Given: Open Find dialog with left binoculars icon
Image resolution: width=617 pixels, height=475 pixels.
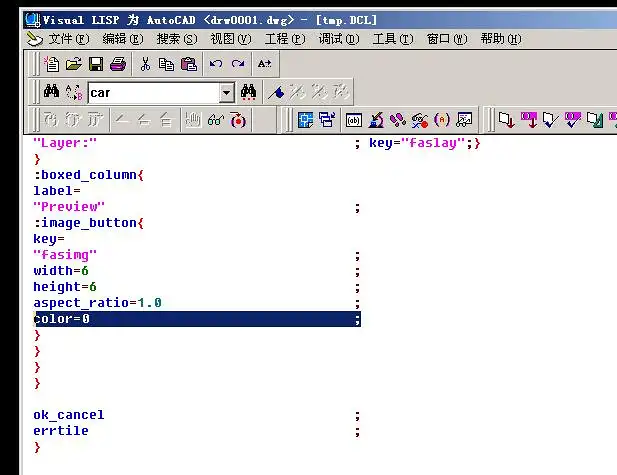Looking at the screenshot, I should click(52, 91).
